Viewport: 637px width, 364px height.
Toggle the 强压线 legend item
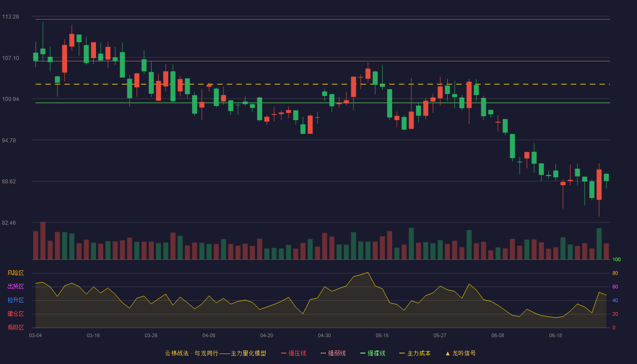pos(293,353)
